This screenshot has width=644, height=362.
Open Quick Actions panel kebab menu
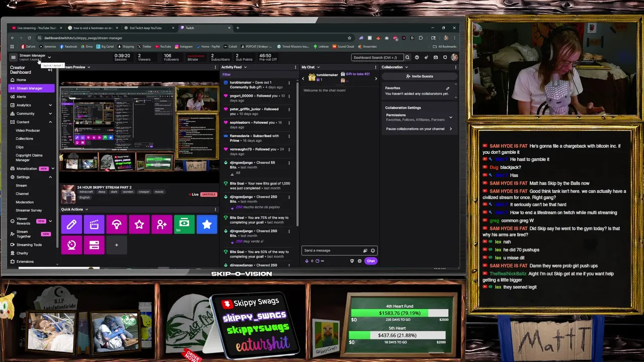tap(215, 209)
